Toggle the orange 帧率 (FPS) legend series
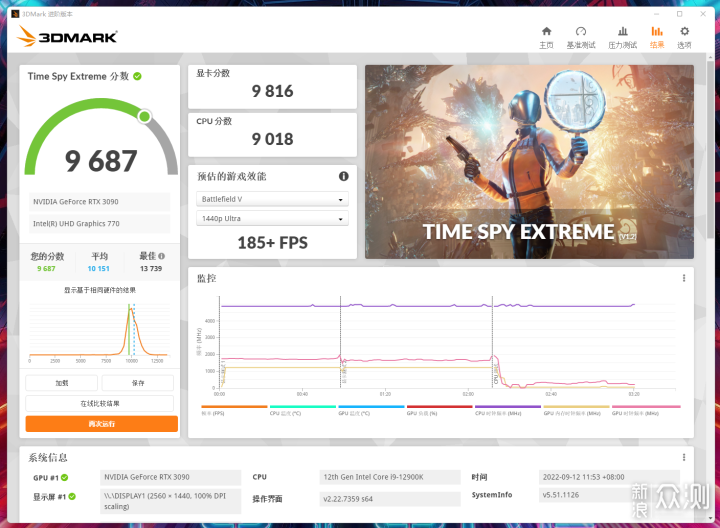This screenshot has width=720, height=528. 234,410
